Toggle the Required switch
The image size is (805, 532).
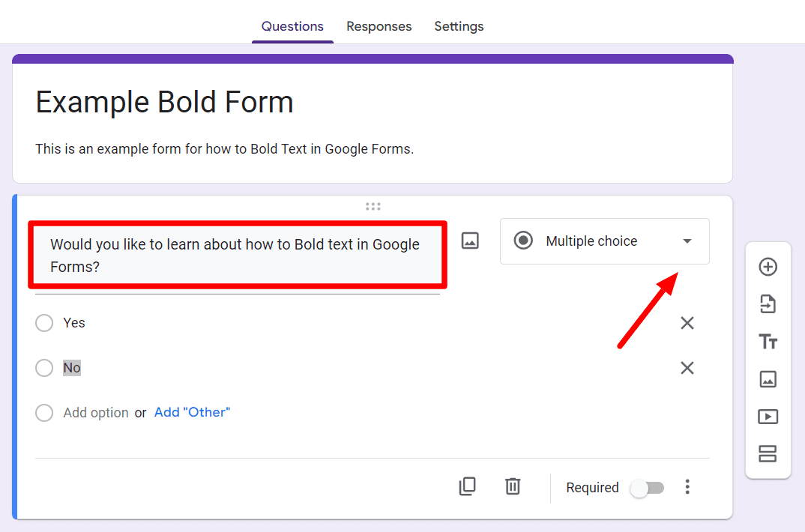(647, 487)
